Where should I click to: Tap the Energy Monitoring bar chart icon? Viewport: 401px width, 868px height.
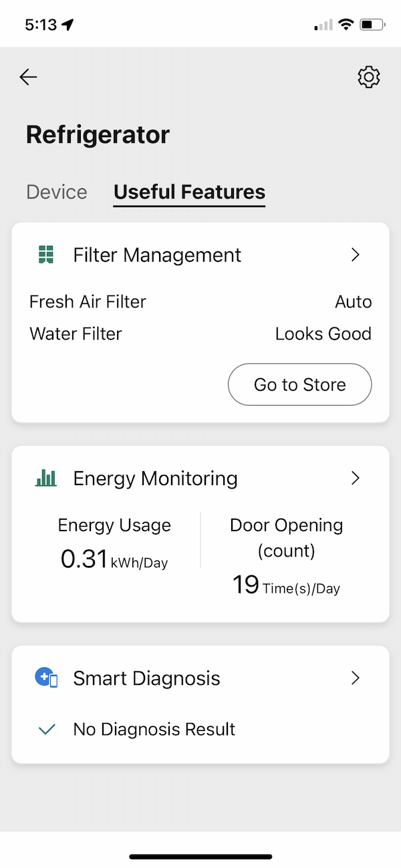(x=46, y=478)
